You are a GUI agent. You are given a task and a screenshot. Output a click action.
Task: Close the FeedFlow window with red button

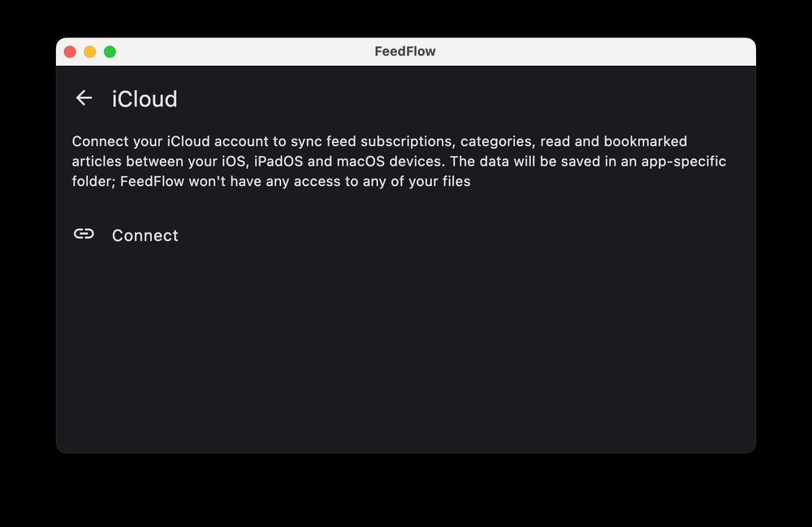[x=70, y=52]
